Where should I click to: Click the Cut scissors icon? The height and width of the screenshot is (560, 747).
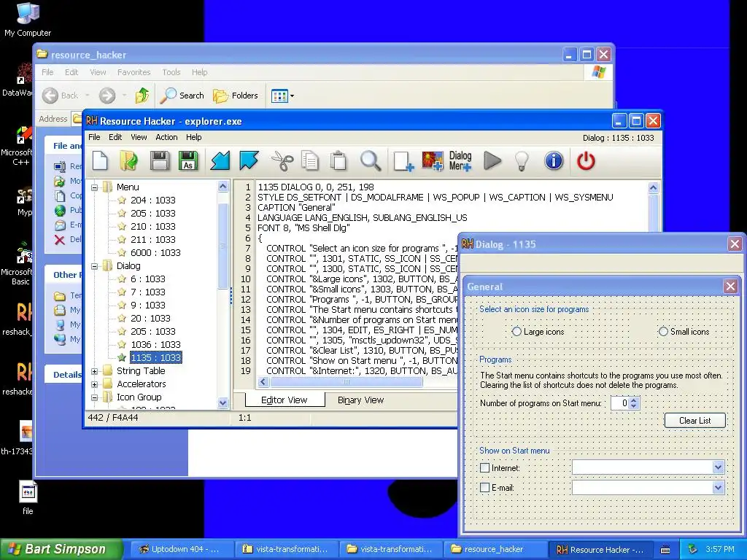pyautogui.click(x=282, y=160)
